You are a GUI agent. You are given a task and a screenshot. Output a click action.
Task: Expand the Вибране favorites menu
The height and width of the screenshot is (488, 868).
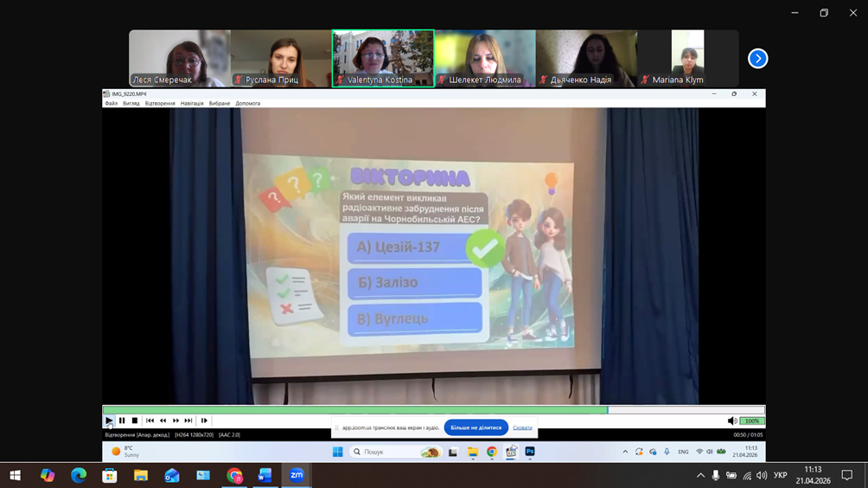tap(220, 103)
